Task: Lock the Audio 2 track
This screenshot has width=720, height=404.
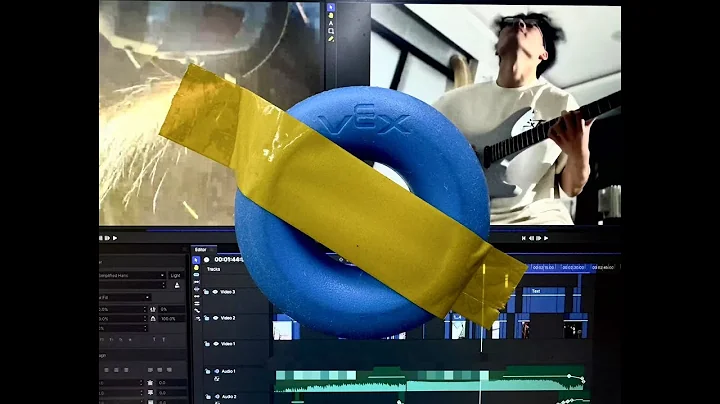Action: pyautogui.click(x=208, y=397)
